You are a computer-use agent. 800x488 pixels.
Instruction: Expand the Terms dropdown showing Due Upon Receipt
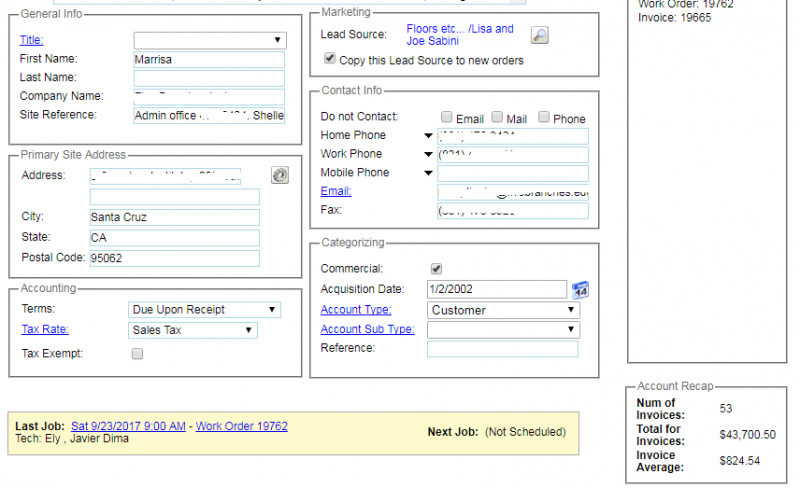click(x=205, y=310)
